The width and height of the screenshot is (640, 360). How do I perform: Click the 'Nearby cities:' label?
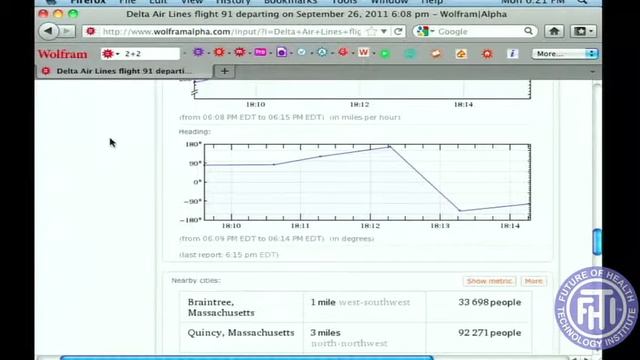tap(196, 280)
